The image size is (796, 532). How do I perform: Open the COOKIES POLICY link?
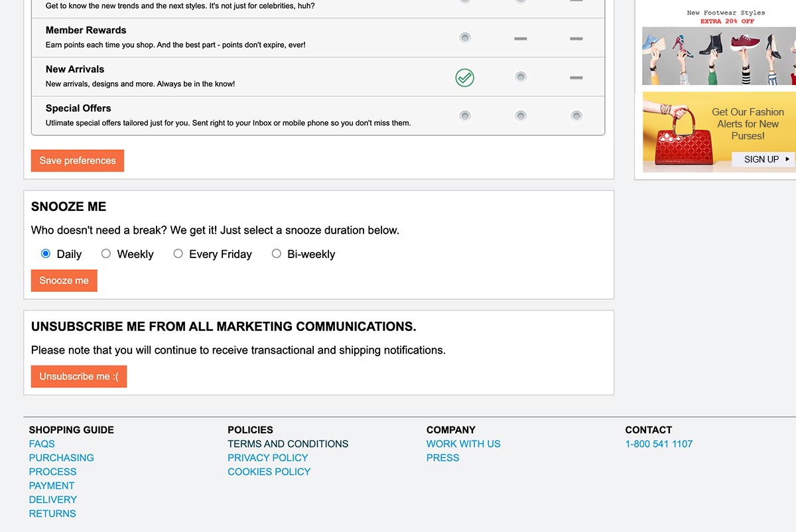[x=269, y=472]
